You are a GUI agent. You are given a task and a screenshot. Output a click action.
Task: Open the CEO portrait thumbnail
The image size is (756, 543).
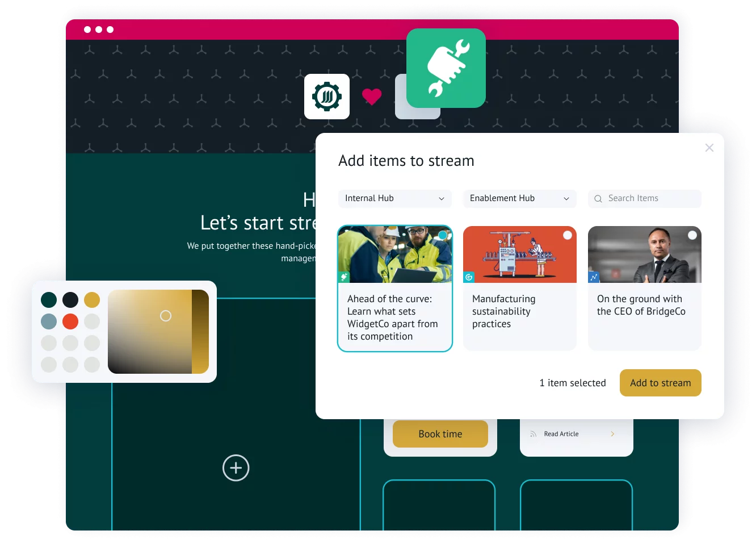tap(645, 254)
